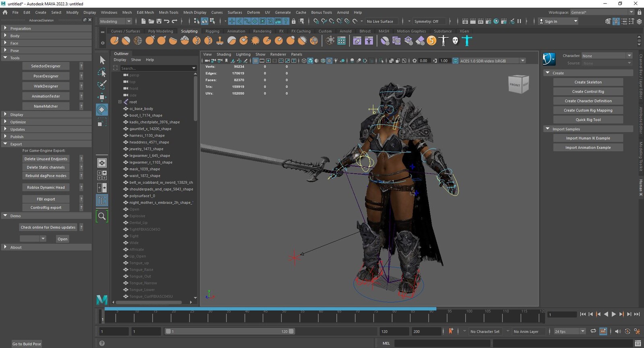Viewport: 644px width, 348px height.
Task: Open the ACES 1.0 SDR-video view transform dropdown
Action: pyautogui.click(x=492, y=61)
